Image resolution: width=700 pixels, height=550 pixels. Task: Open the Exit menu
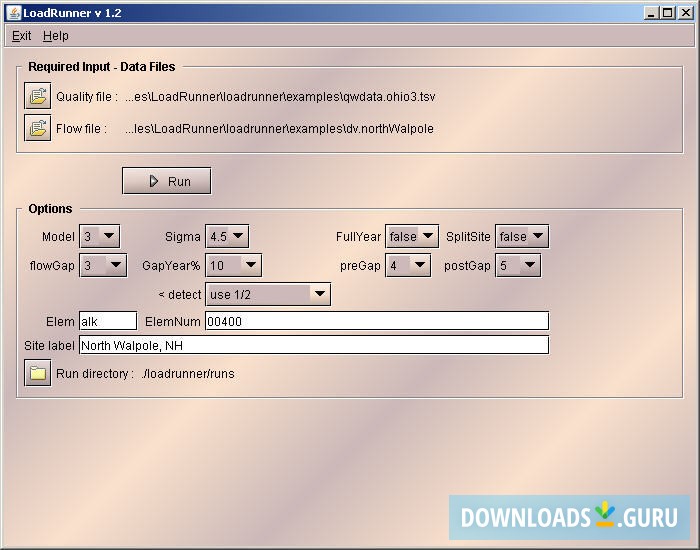point(21,36)
